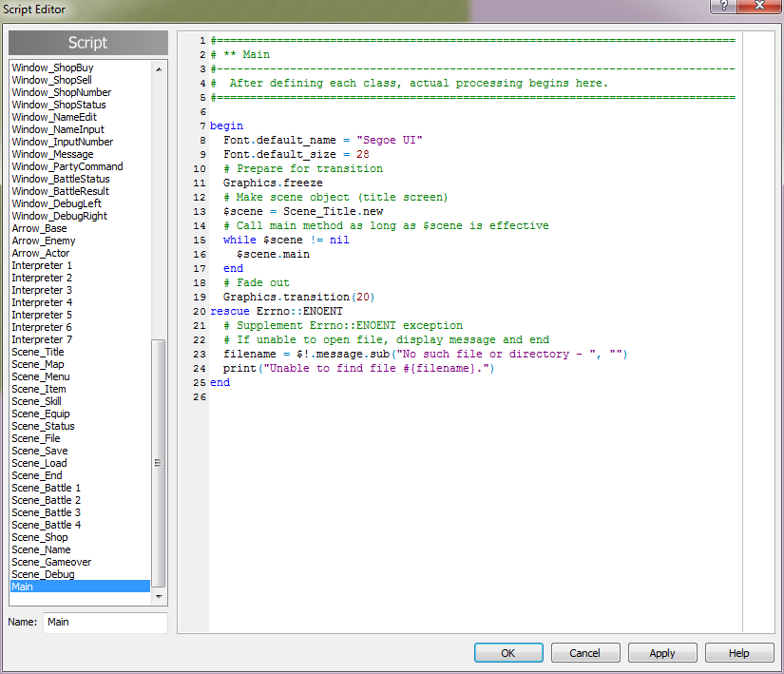784x674 pixels.
Task: Confirm changes with the OK button
Action: tap(507, 652)
